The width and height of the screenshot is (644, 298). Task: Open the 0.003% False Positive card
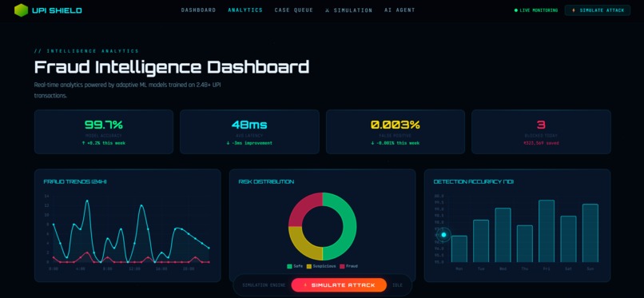(396, 132)
